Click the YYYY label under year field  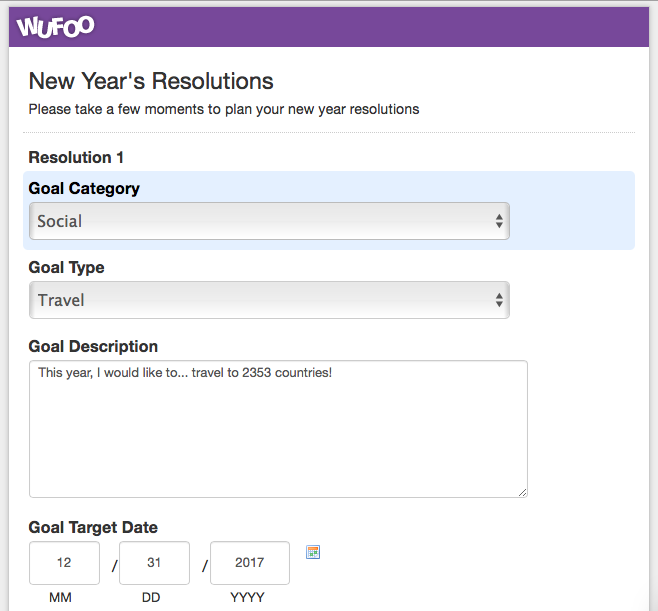(x=248, y=597)
